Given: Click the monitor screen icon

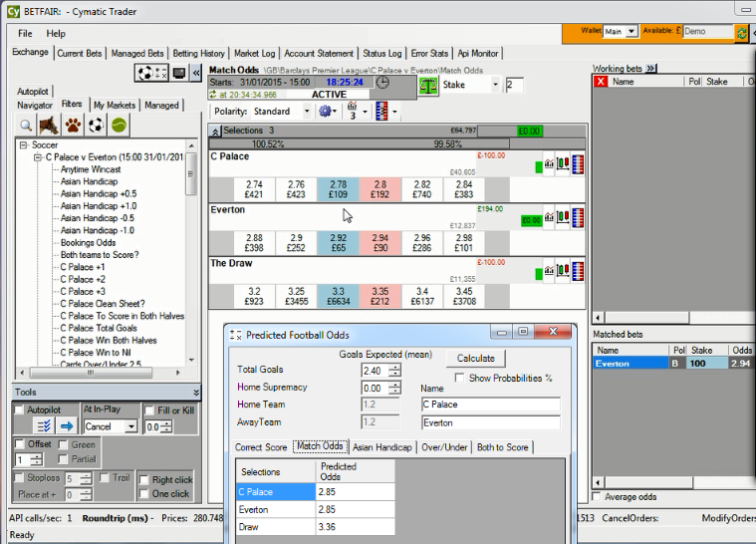Looking at the screenshot, I should (x=179, y=74).
